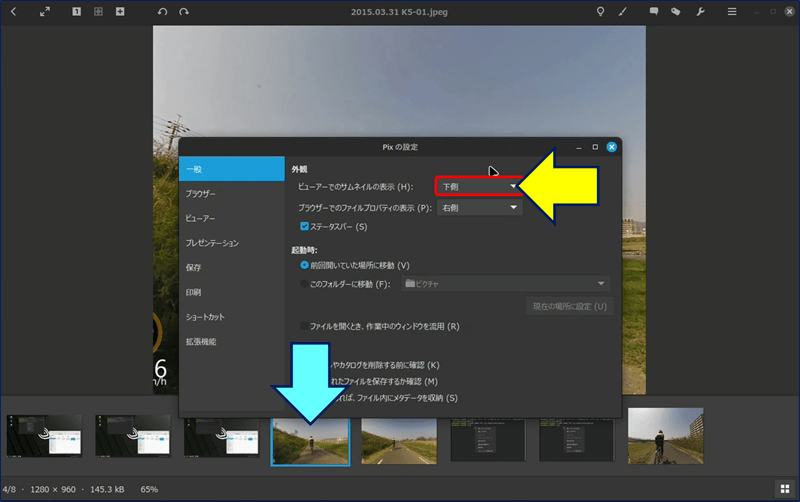Image resolution: width=800 pixels, height=502 pixels.
Task: Toggle ファイル内にメタデータを収納 (S) option
Action: click(x=396, y=398)
